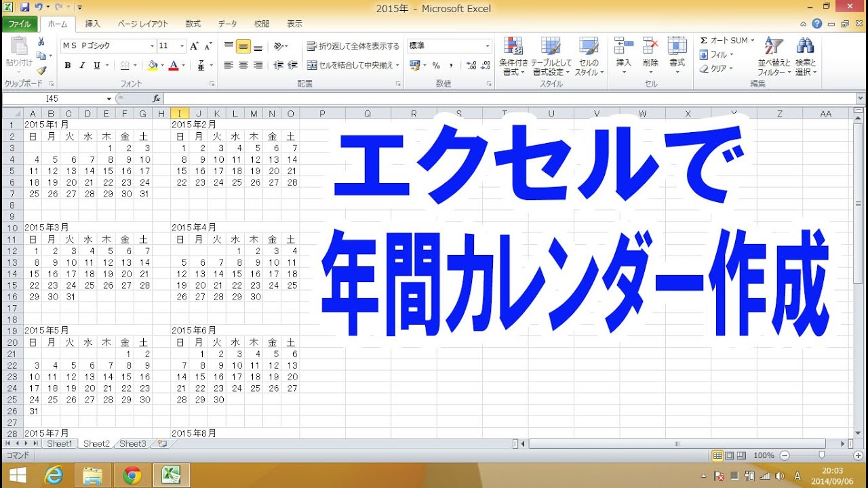Image resolution: width=868 pixels, height=488 pixels.
Task: Open the merge and center dropdown arrow
Action: pos(397,66)
